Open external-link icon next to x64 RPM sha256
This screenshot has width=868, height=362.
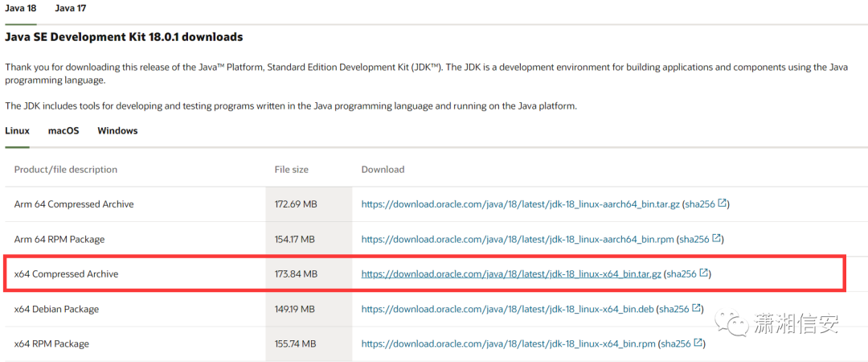[698, 343]
